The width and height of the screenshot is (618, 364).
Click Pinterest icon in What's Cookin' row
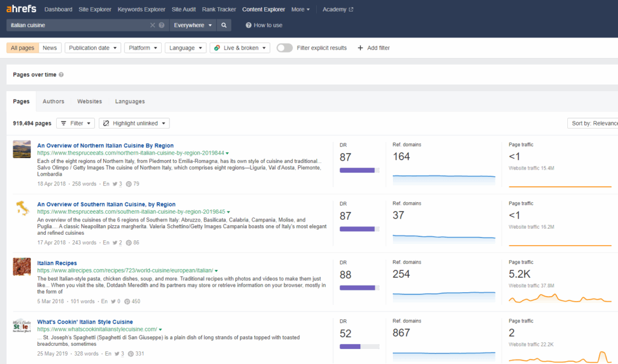point(130,354)
